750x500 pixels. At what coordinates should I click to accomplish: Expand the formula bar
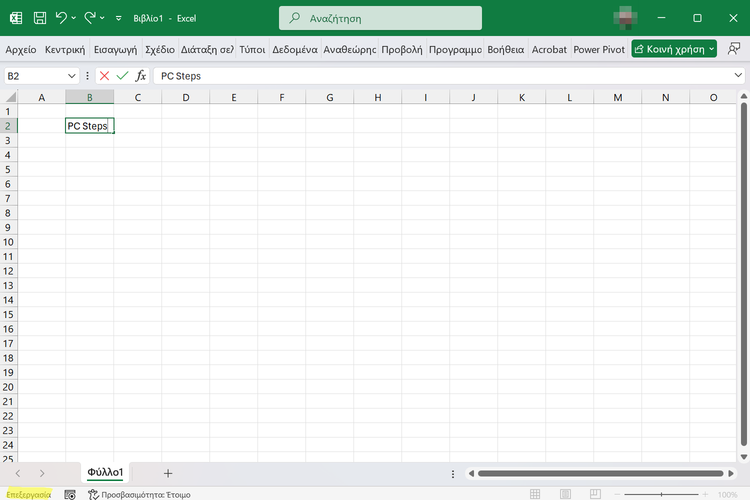point(738,76)
